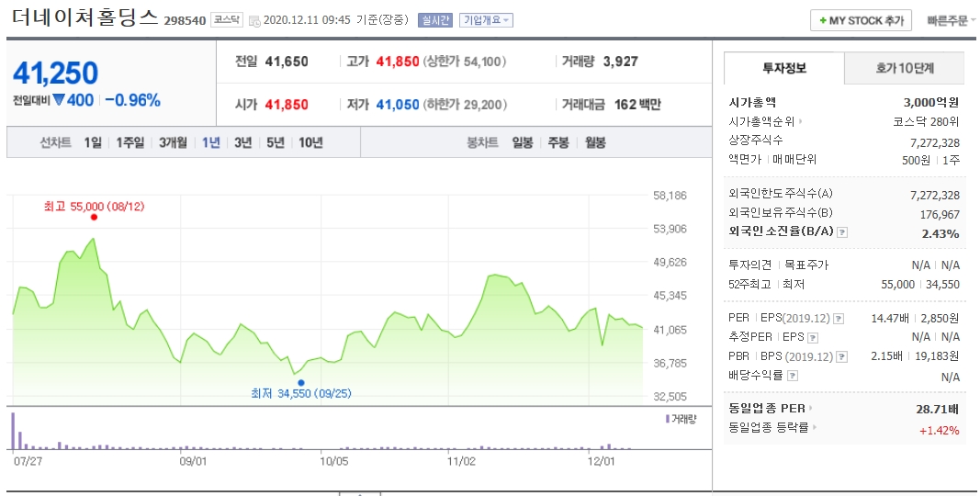980x496 pixels.
Task: Select the 5년 line chart period
Action: [275, 142]
